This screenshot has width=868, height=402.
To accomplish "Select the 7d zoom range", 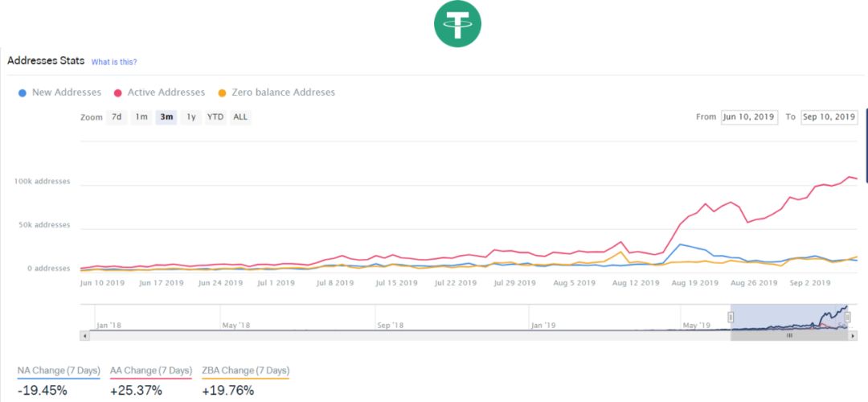I will point(117,117).
